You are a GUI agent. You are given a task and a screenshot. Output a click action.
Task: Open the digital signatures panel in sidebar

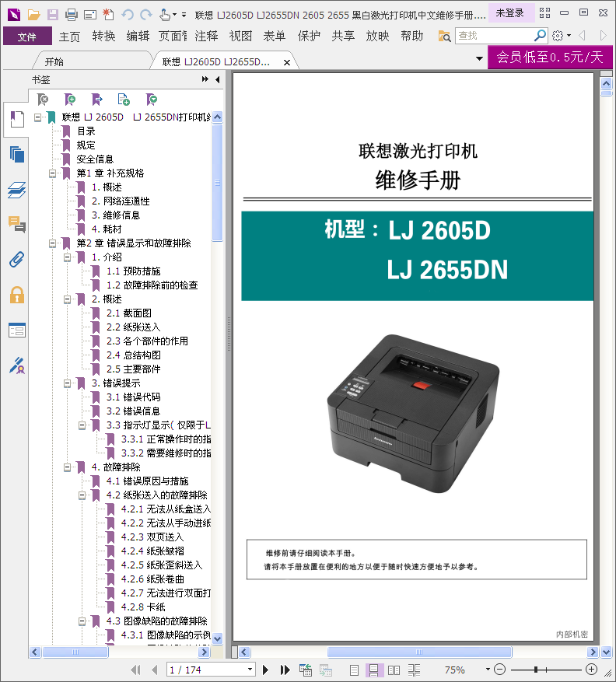pos(17,365)
